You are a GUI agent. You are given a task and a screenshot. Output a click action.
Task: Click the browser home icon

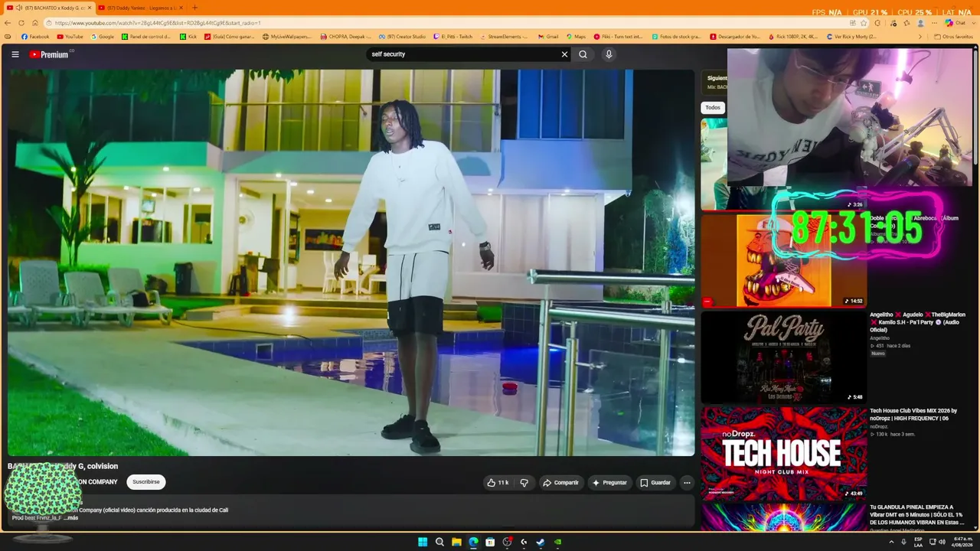(x=34, y=23)
